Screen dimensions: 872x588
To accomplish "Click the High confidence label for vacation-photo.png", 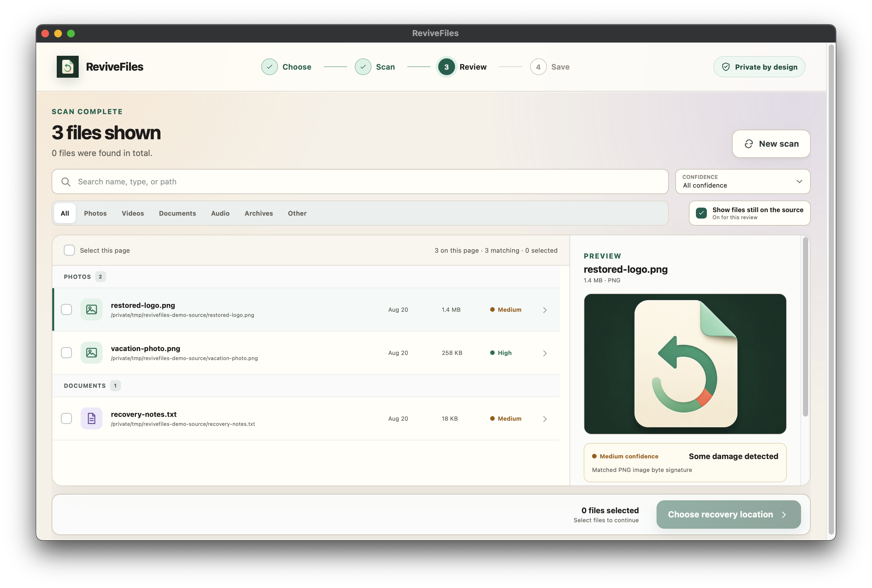I will pyautogui.click(x=504, y=353).
